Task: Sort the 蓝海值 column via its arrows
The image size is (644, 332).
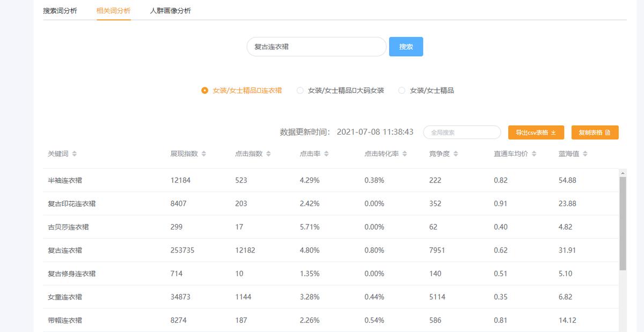Action: click(584, 153)
